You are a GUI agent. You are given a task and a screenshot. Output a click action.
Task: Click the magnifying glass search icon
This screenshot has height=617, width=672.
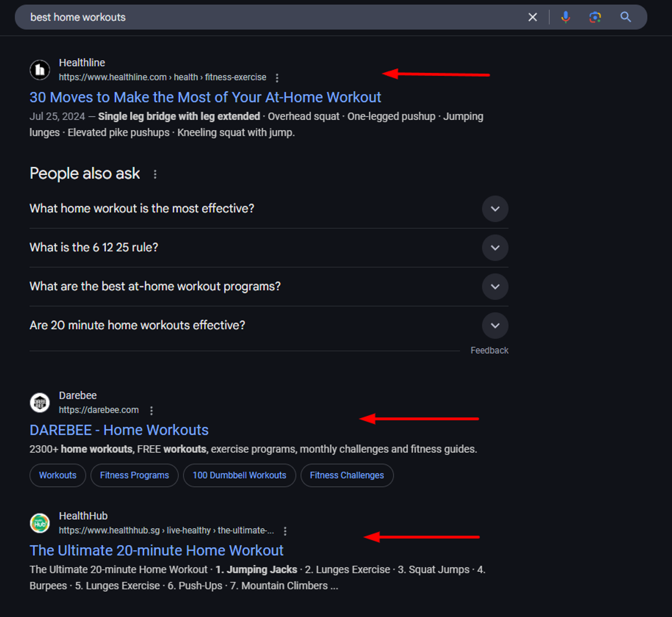coord(625,17)
